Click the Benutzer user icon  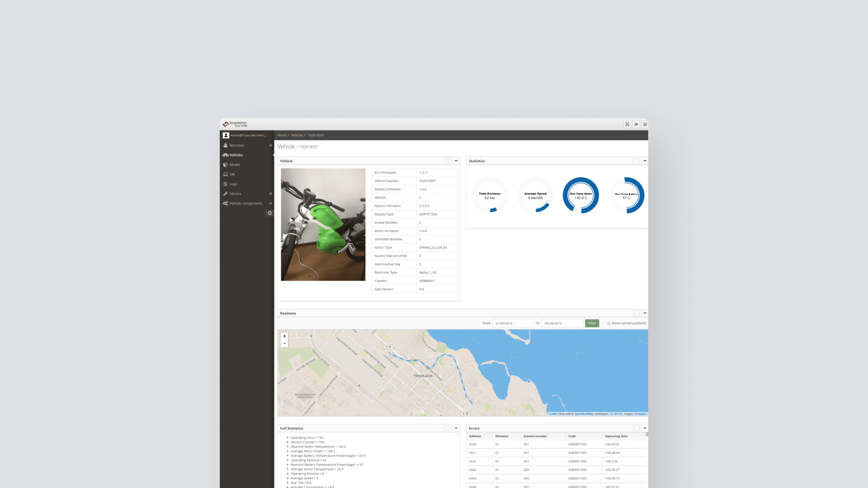pyautogui.click(x=226, y=145)
